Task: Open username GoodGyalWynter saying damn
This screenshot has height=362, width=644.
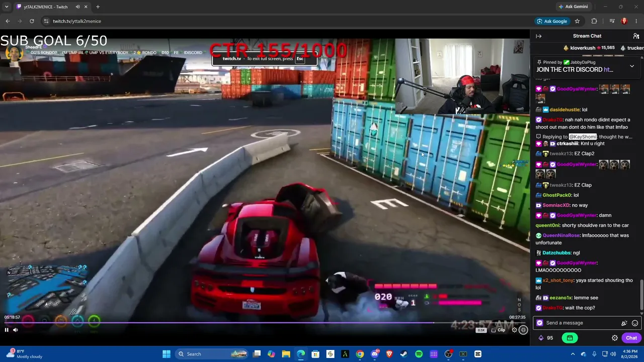Action: (577, 215)
